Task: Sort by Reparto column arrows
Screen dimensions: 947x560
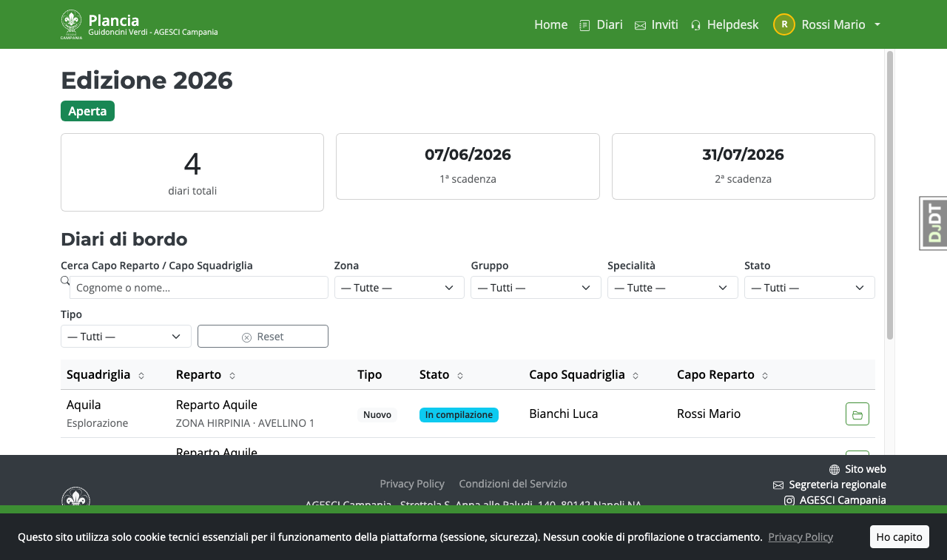Action: coord(232,376)
